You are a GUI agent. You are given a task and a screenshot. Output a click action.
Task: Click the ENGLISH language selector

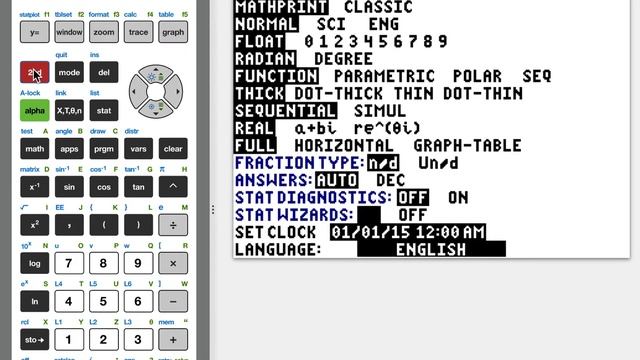click(431, 249)
